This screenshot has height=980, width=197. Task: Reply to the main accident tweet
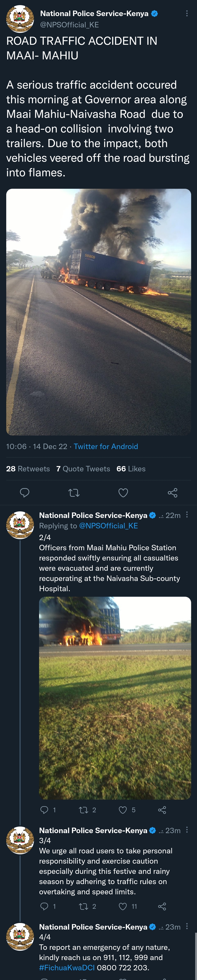pyautogui.click(x=25, y=493)
